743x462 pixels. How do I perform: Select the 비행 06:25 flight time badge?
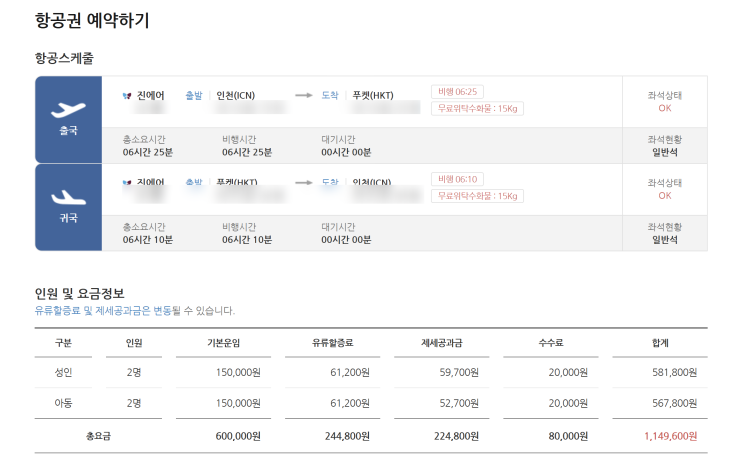tap(456, 91)
